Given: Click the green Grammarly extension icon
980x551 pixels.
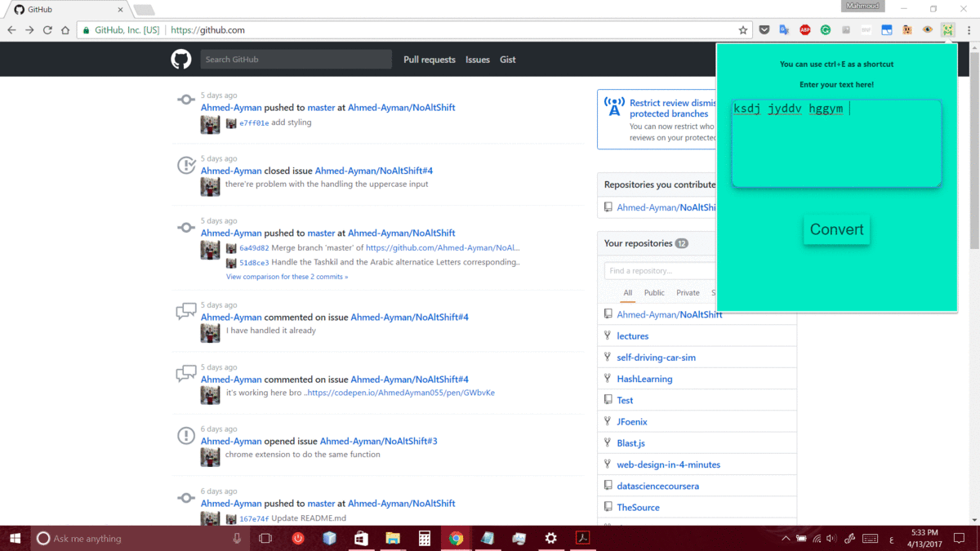Looking at the screenshot, I should tap(826, 30).
